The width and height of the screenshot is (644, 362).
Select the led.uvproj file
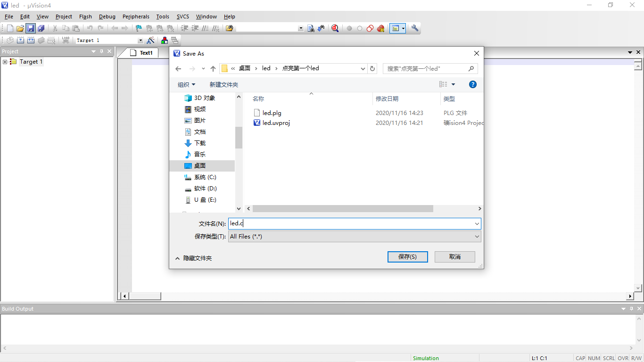coord(276,123)
